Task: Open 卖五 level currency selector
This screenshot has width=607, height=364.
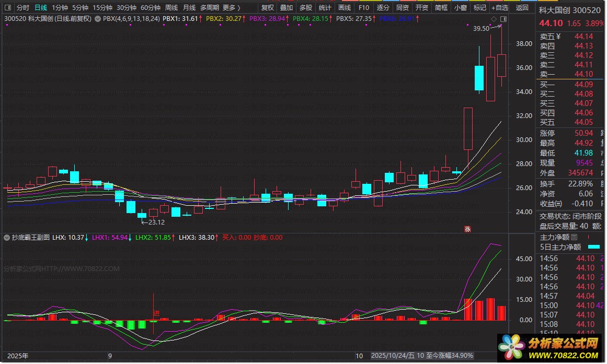Action: pos(558,37)
